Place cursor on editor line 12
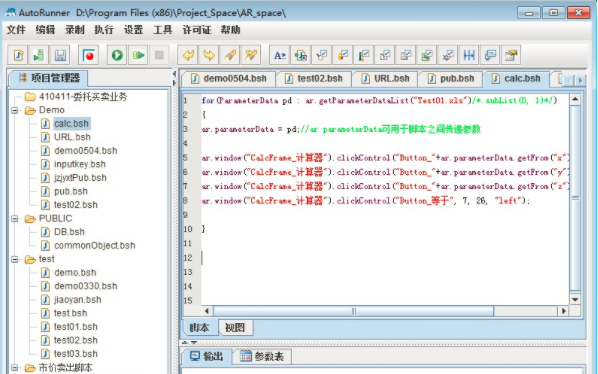This screenshot has width=598, height=374. pyautogui.click(x=385, y=258)
